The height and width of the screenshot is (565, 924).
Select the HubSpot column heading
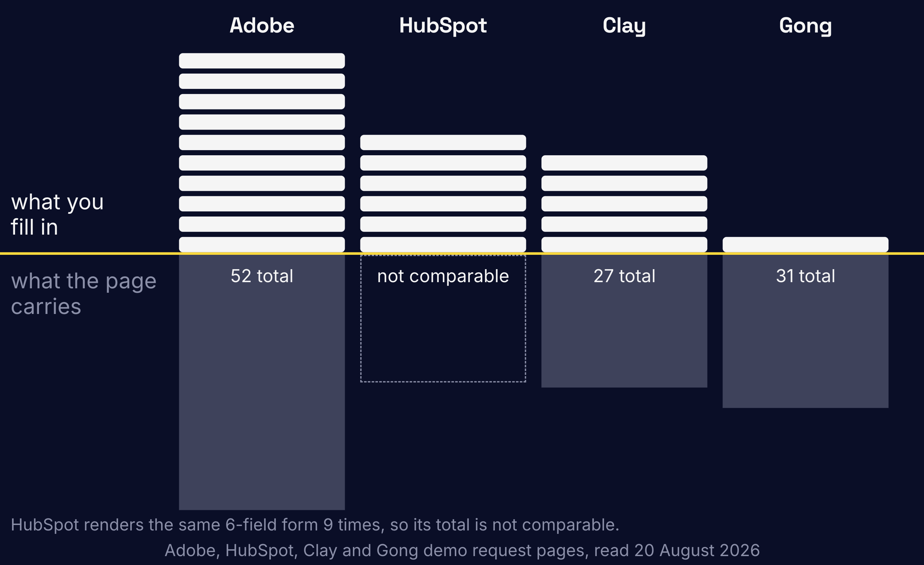pyautogui.click(x=443, y=26)
